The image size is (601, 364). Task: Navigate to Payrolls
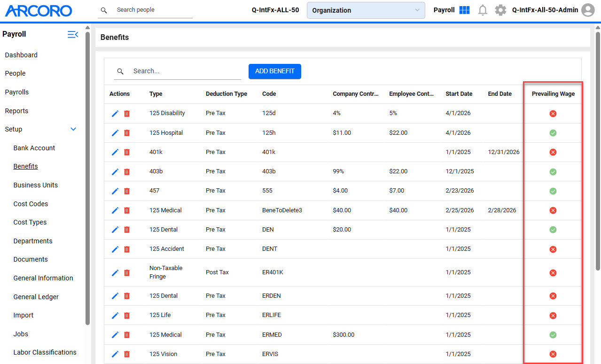(17, 92)
